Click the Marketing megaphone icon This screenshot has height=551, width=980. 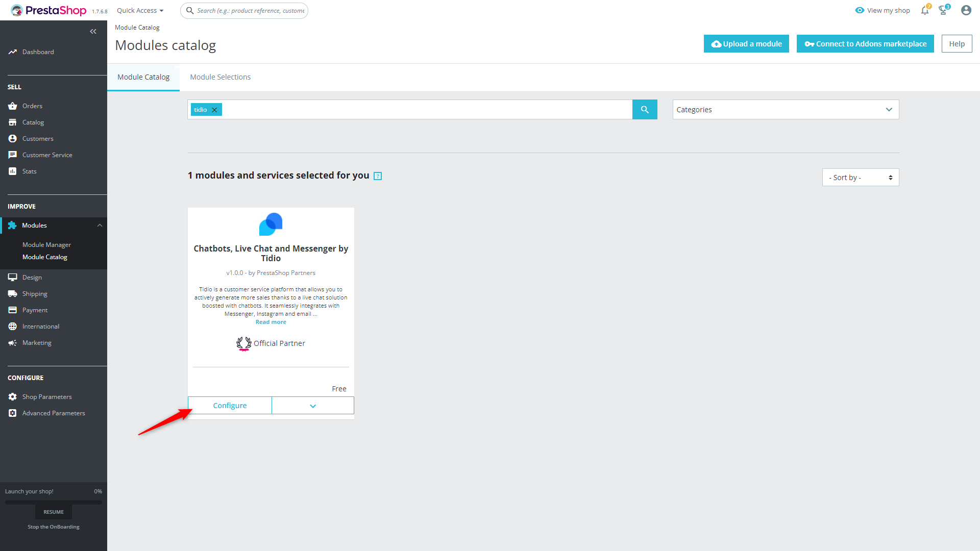click(13, 343)
